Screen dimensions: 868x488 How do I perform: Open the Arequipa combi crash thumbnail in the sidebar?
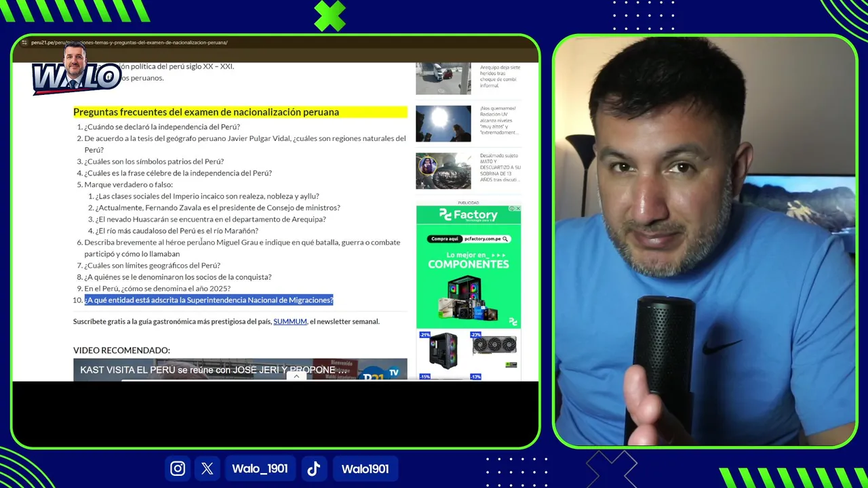pyautogui.click(x=443, y=79)
